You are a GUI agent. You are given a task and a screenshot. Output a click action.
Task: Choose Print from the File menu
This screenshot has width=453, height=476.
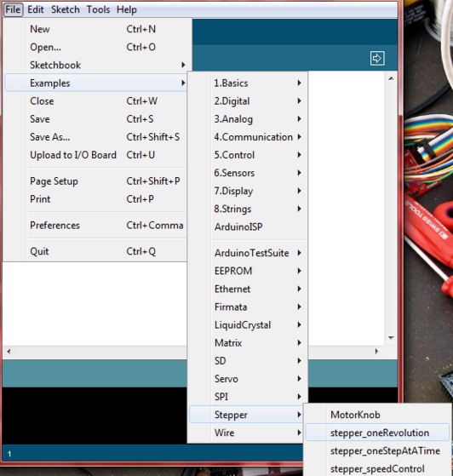(96, 199)
